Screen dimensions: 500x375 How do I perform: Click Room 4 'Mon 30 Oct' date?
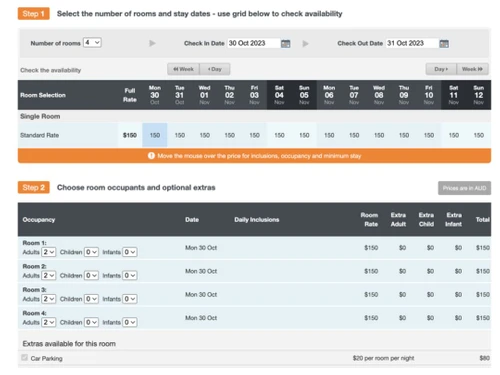pyautogui.click(x=201, y=318)
